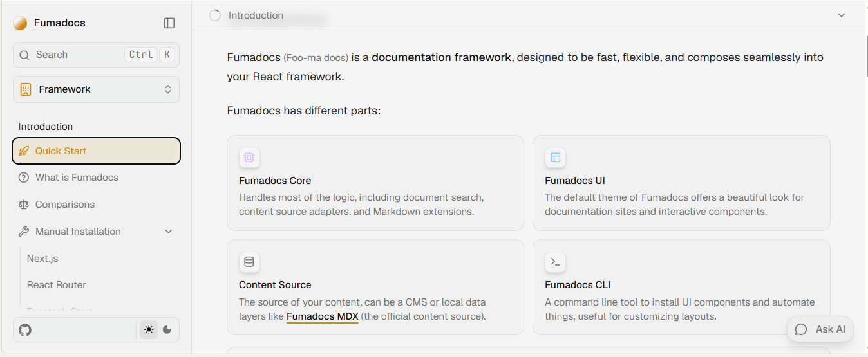This screenshot has width=868, height=357.
Task: Open Manual Installation section
Action: point(96,232)
